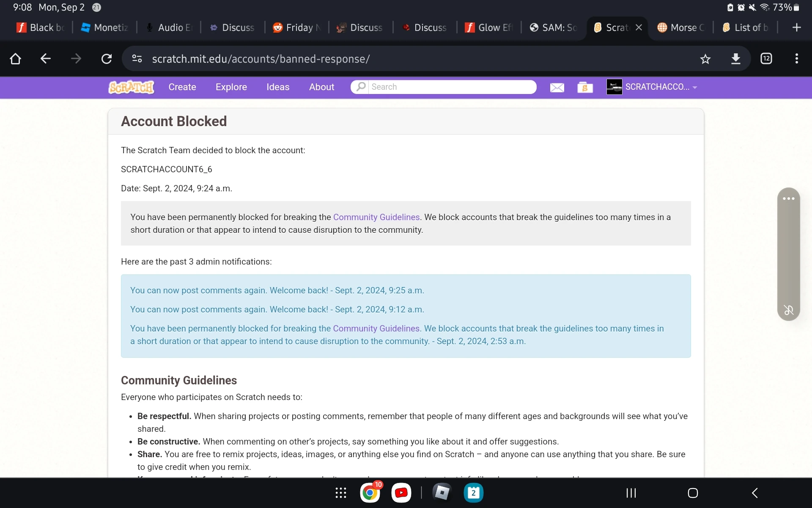
Task: Open Scratch messages via envelope icon
Action: [557, 87]
